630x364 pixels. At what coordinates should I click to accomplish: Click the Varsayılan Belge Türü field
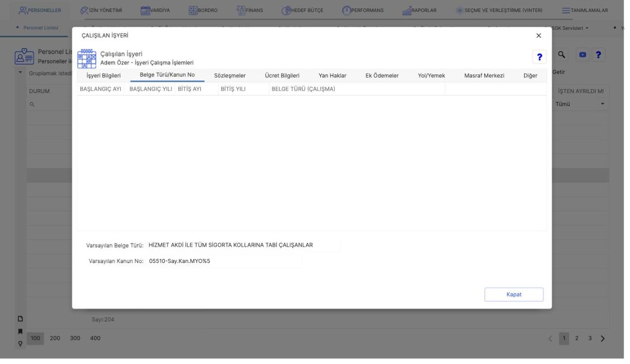[x=244, y=245]
